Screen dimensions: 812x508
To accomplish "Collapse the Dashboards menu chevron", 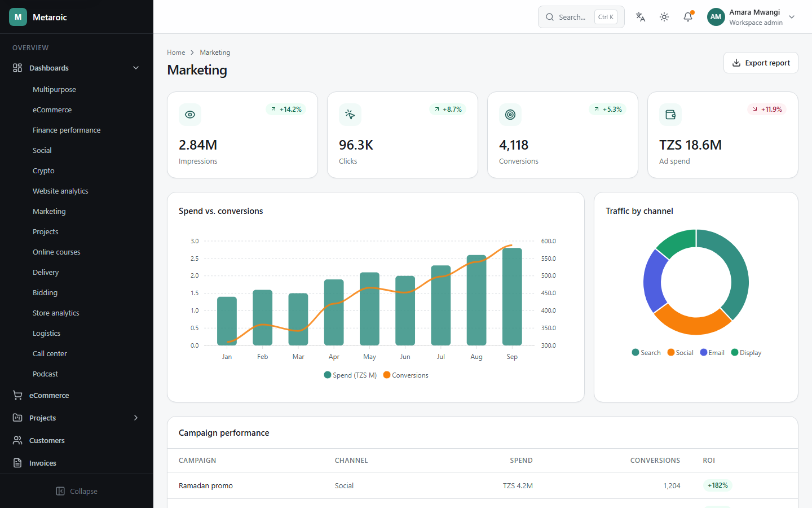I will [136, 68].
